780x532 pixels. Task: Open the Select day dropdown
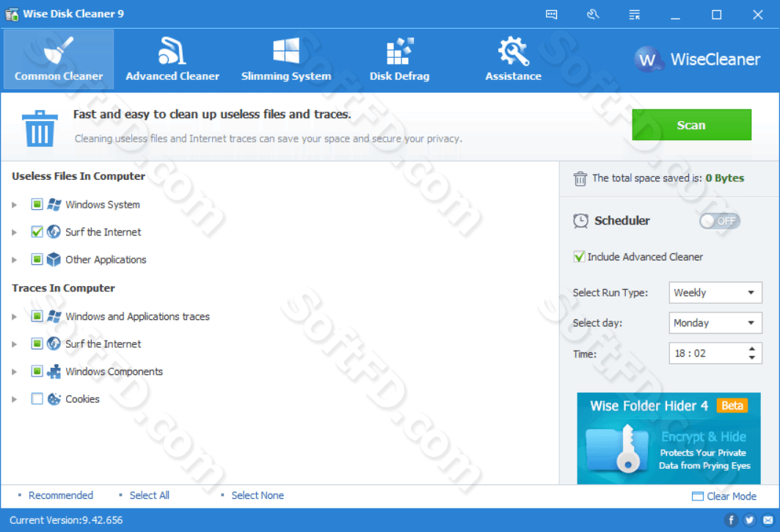tap(715, 323)
